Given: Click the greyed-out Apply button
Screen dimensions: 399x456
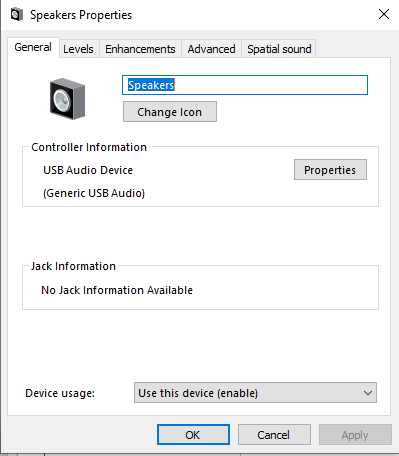Looking at the screenshot, I should 355,435.
